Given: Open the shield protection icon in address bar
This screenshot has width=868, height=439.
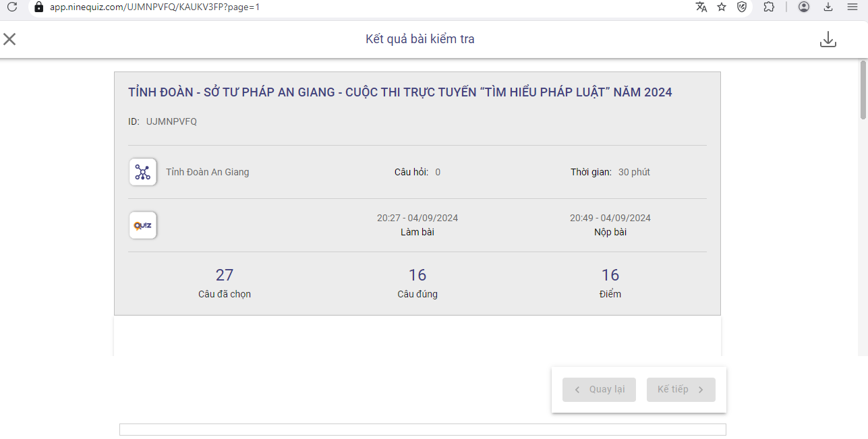Looking at the screenshot, I should point(742,7).
